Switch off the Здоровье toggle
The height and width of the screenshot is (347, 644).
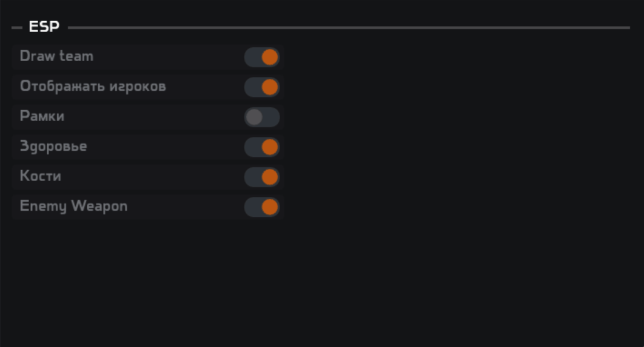tap(262, 147)
